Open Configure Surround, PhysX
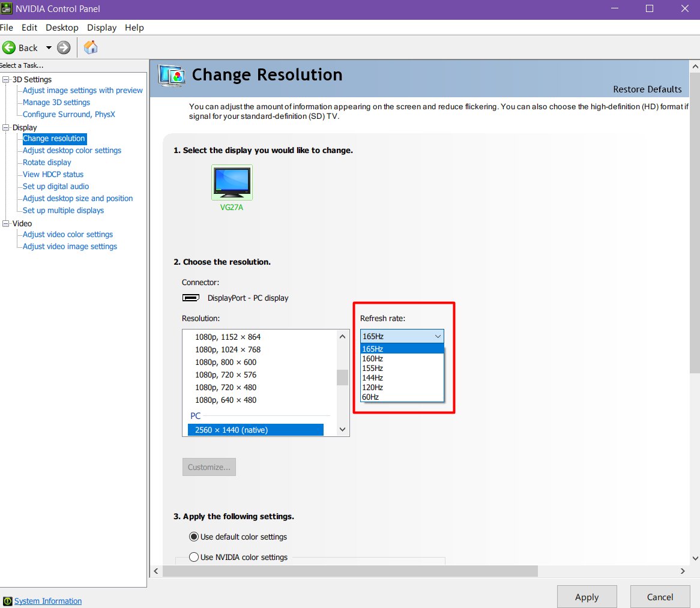This screenshot has width=700, height=608. tap(69, 114)
